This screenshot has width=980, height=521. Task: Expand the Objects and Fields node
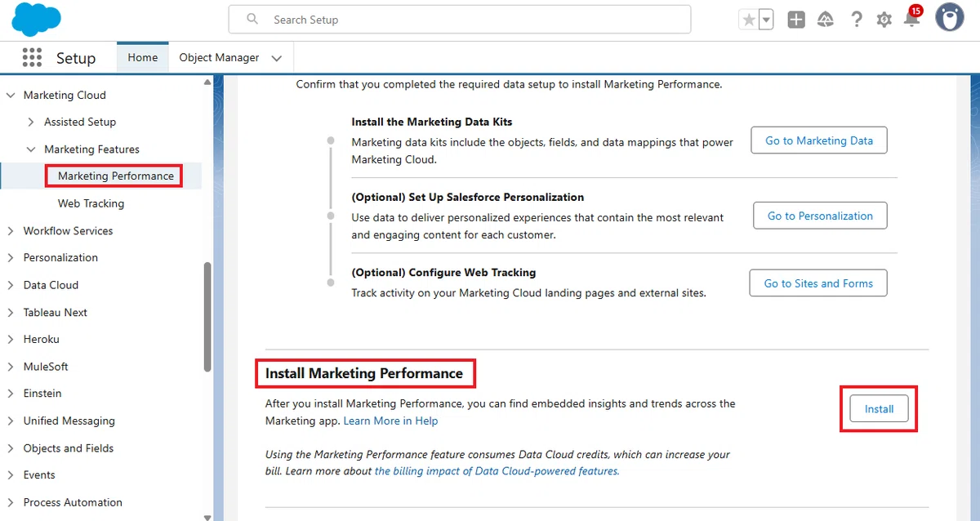11,448
